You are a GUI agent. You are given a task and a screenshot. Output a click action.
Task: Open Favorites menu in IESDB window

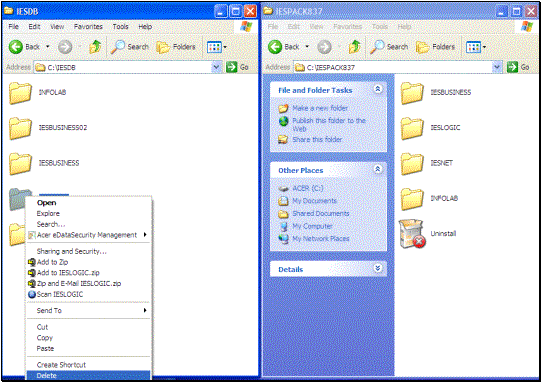point(88,27)
